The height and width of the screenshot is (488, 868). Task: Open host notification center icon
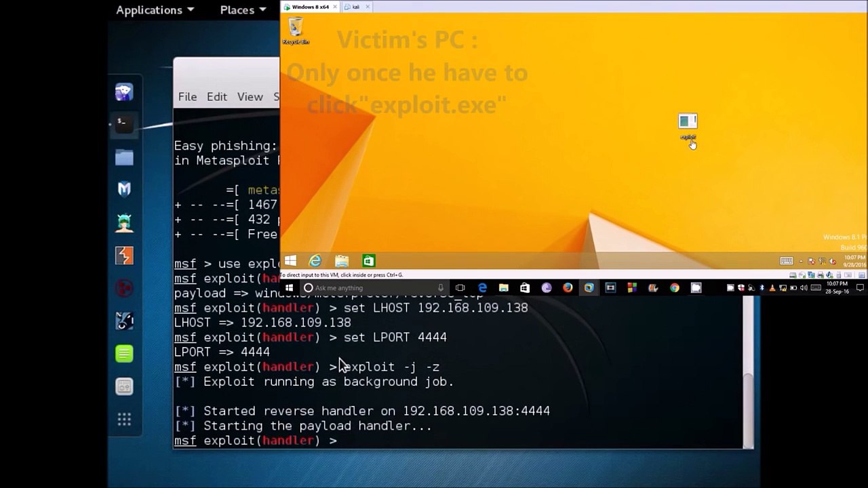860,288
